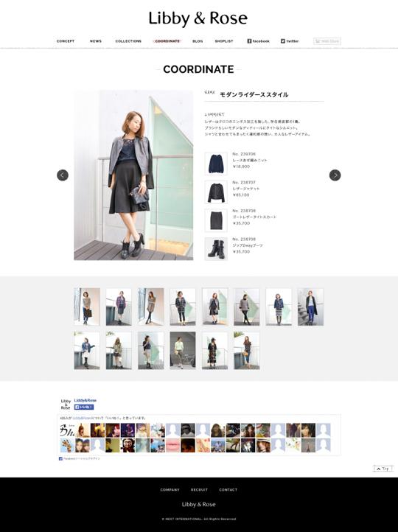Image resolution: width=398 pixels, height=532 pixels.
Task: Go to the BLOG page
Action: click(x=198, y=41)
